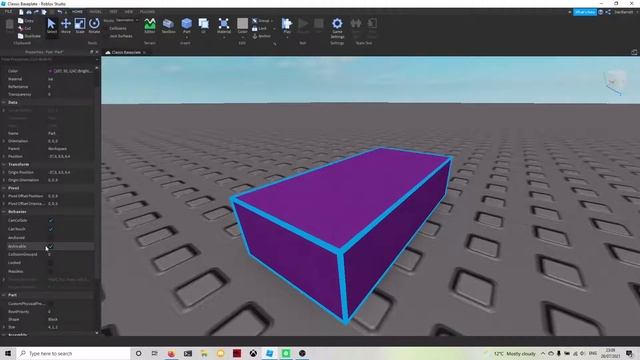Screen dimensions: 640x360
Task: Click the taskbar search box
Action: [x=73, y=353]
